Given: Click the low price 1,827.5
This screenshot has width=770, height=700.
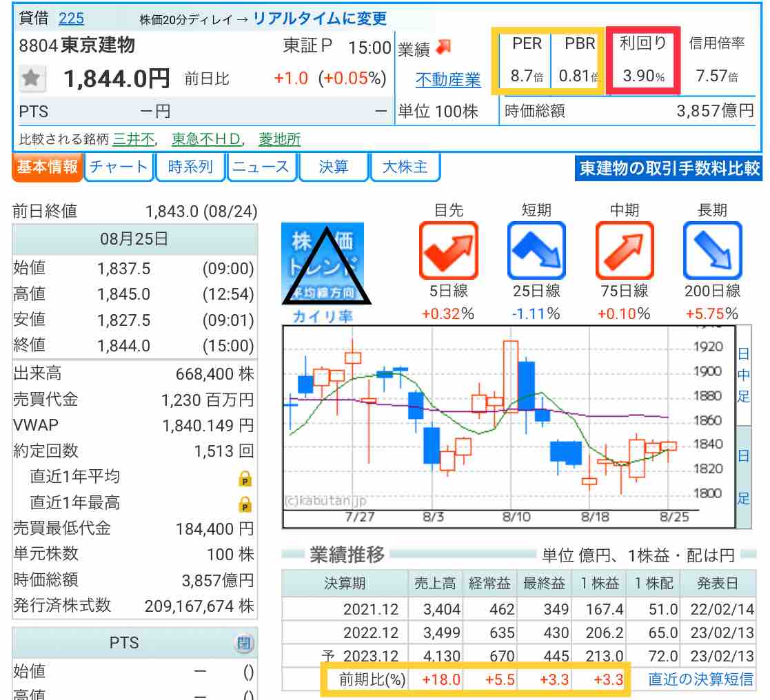Looking at the screenshot, I should click(124, 320).
